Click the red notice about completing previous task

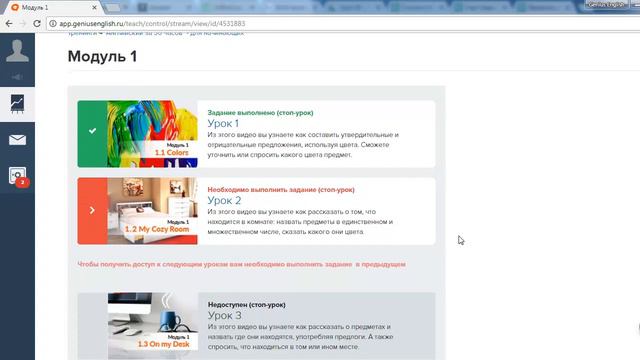pos(242,264)
